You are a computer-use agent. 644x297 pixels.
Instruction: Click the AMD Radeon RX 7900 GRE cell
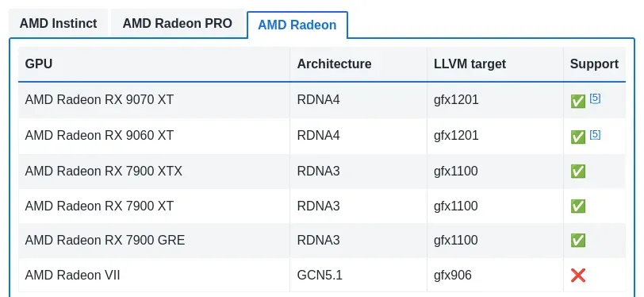(154, 241)
